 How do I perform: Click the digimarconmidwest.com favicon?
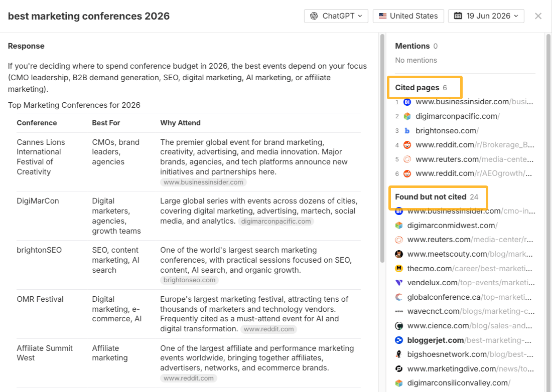tap(399, 226)
